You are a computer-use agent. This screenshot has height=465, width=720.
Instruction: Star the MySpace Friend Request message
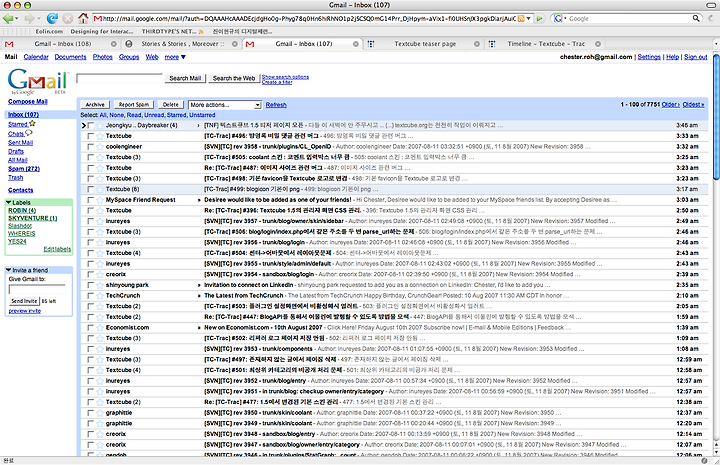[100, 200]
